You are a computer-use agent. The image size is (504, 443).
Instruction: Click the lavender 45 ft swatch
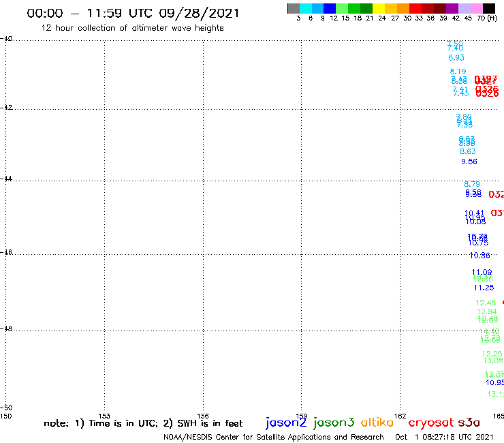(464, 8)
